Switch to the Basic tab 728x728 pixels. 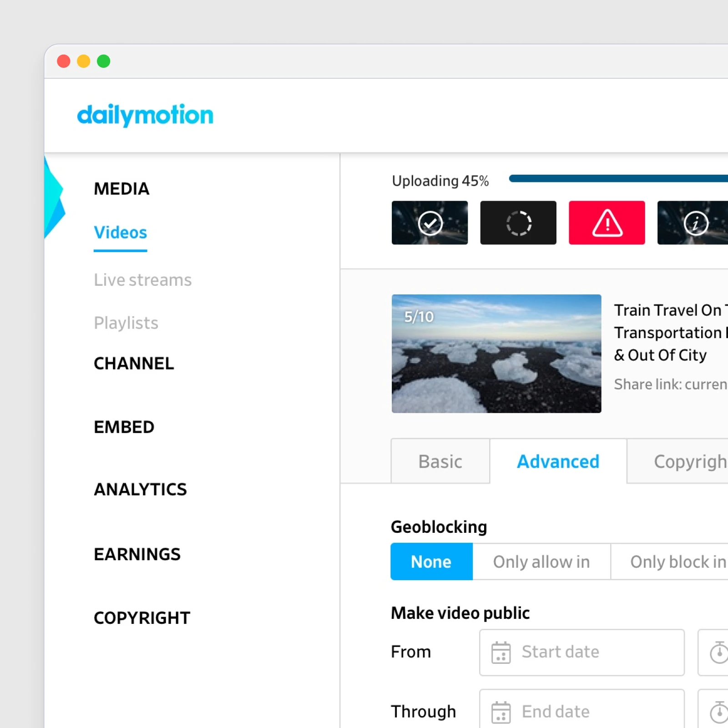tap(440, 461)
